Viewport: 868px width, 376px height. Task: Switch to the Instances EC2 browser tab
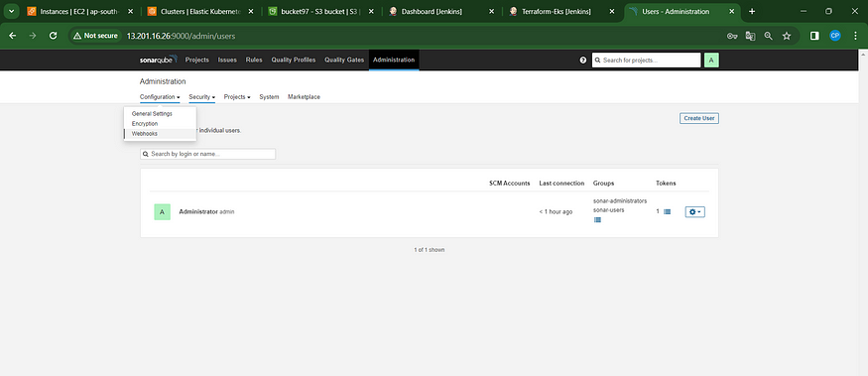click(x=79, y=12)
